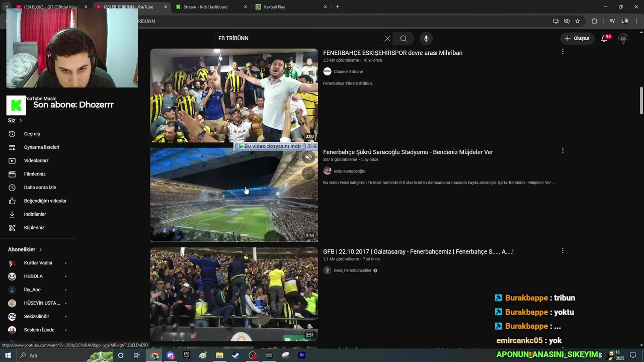
Task: Click Bu video dosyasını indir button
Action: click(270, 146)
